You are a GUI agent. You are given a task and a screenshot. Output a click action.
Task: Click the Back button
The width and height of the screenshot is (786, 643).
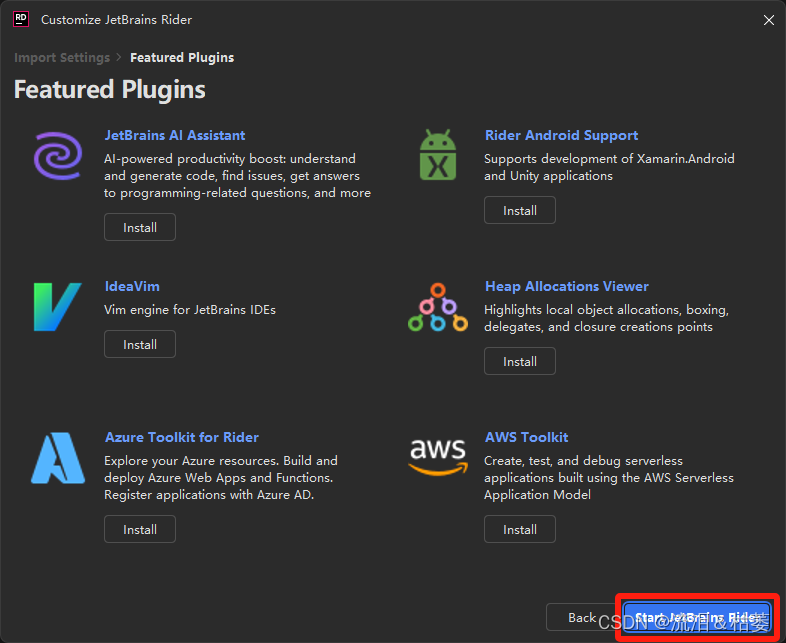[x=582, y=617]
